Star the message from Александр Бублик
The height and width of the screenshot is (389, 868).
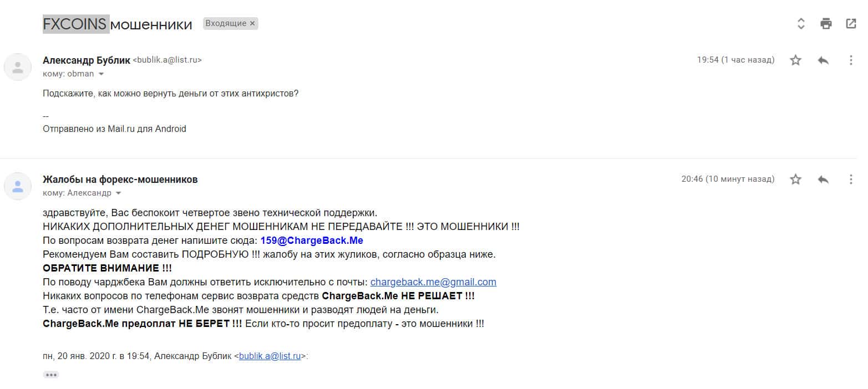point(795,60)
